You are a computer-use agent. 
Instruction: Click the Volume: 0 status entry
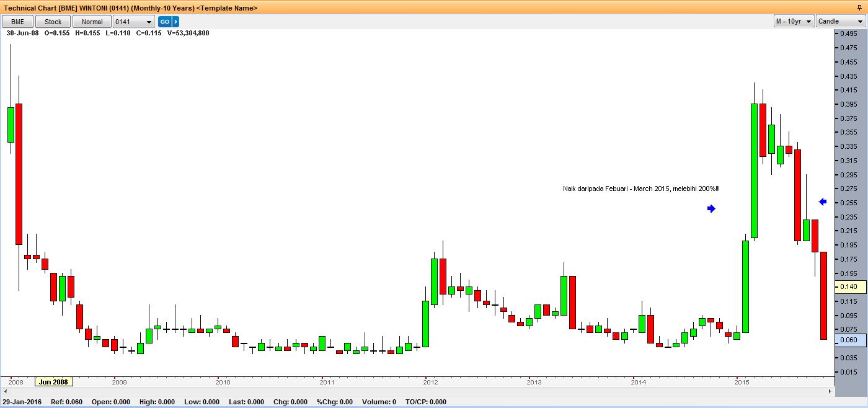tap(378, 402)
